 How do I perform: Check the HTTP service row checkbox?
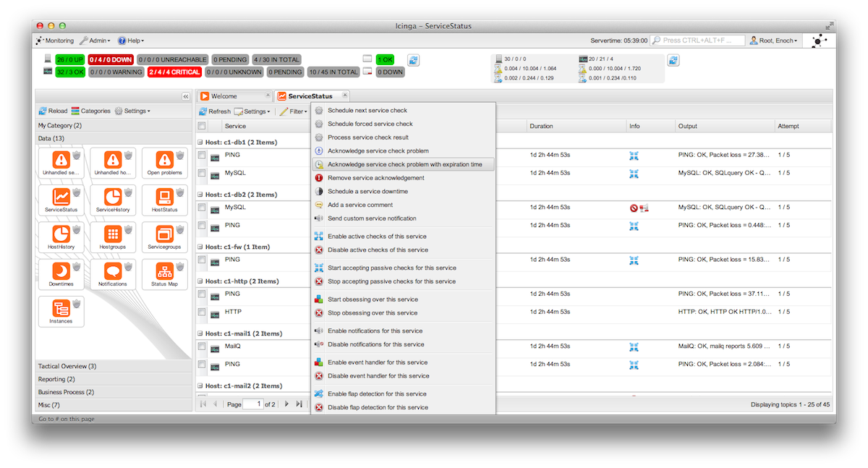point(202,312)
